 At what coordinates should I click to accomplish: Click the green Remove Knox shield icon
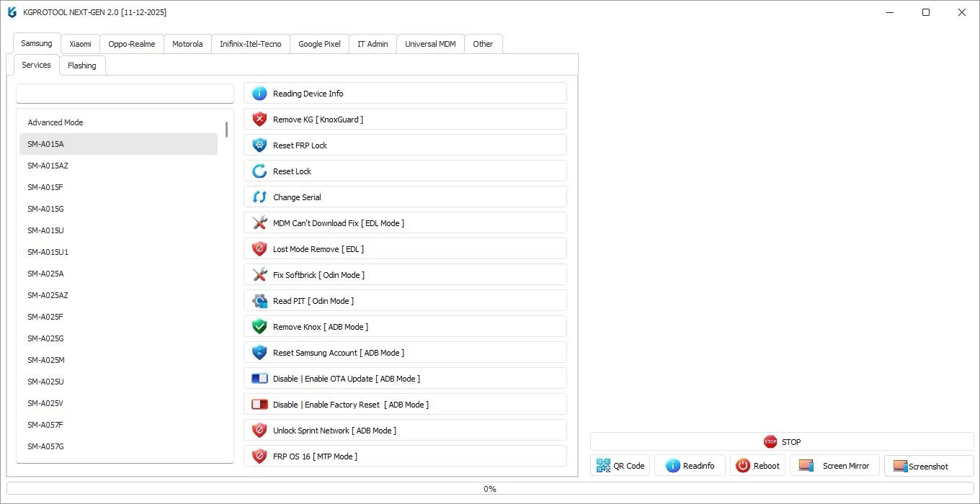point(259,327)
